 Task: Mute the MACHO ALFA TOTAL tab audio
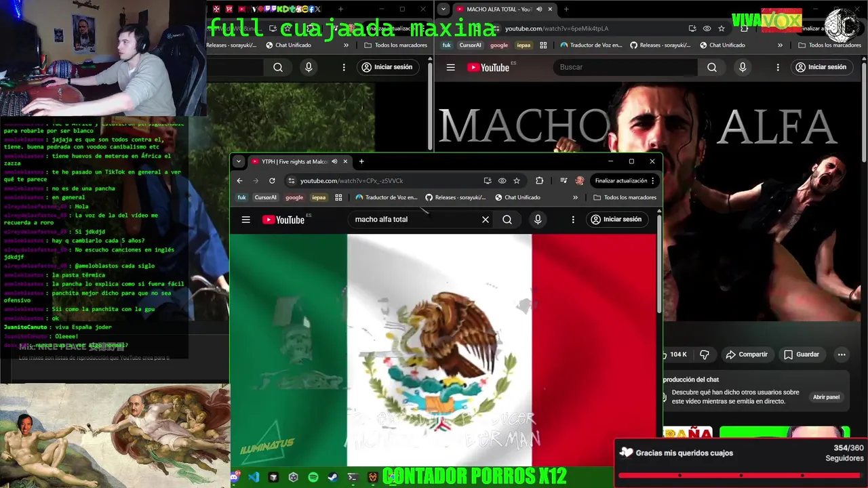[539, 9]
